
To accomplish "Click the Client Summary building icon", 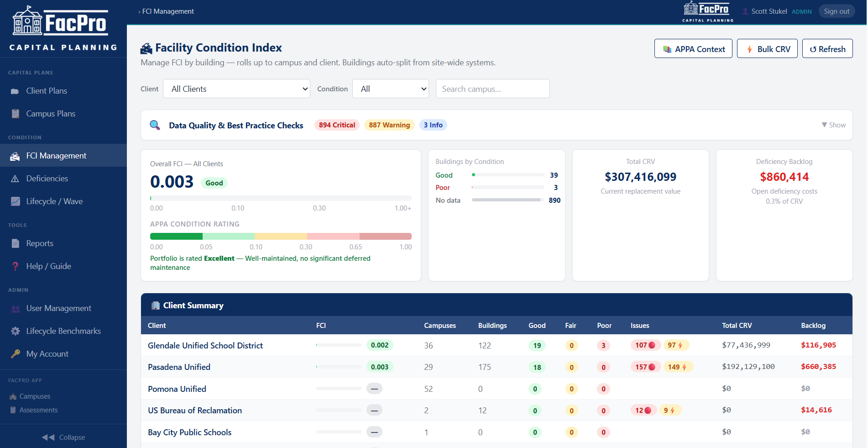I will click(156, 306).
